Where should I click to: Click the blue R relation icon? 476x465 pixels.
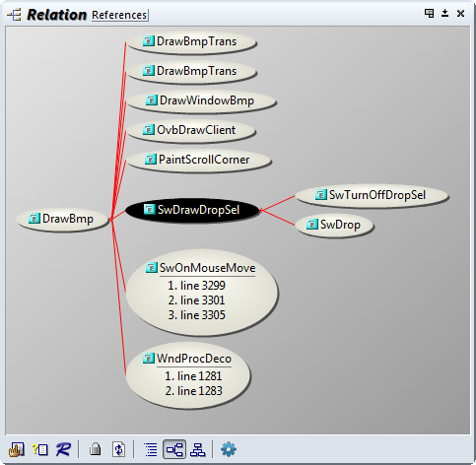pyautogui.click(x=63, y=449)
